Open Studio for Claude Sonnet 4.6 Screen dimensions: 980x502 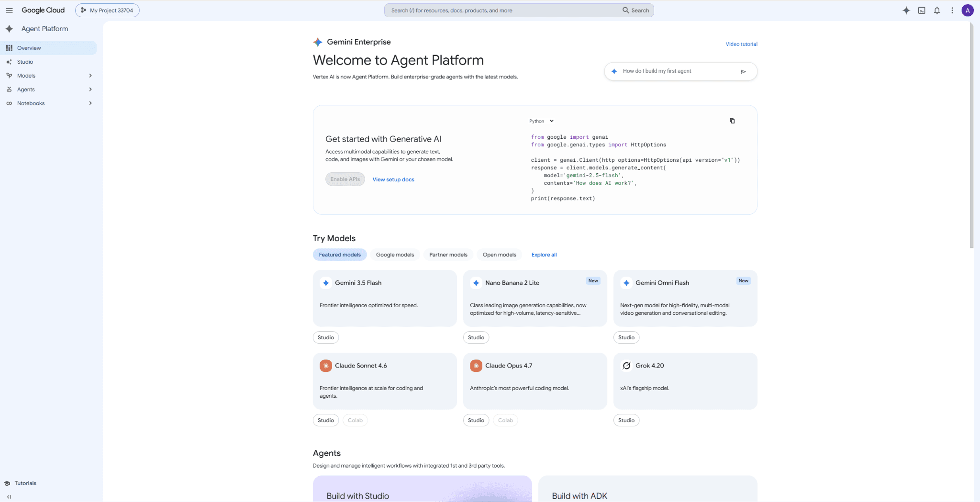point(326,420)
